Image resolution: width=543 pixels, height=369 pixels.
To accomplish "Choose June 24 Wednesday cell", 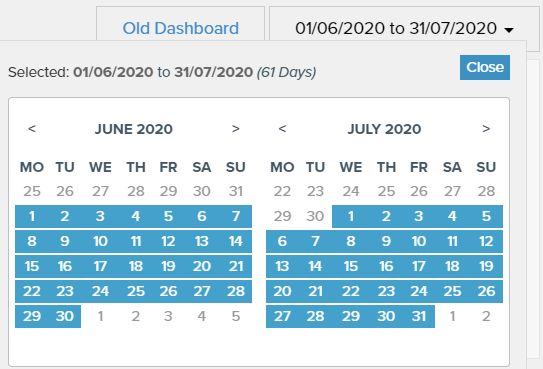I will pyautogui.click(x=100, y=291).
